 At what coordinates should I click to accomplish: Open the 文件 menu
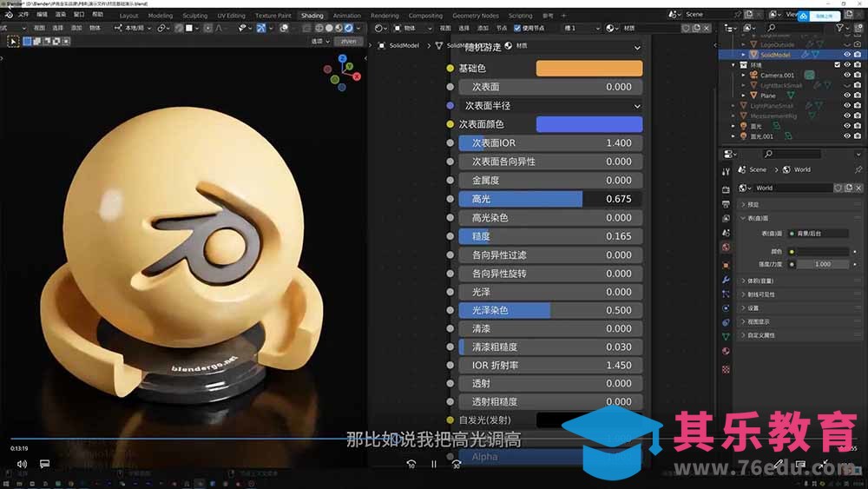coord(23,15)
